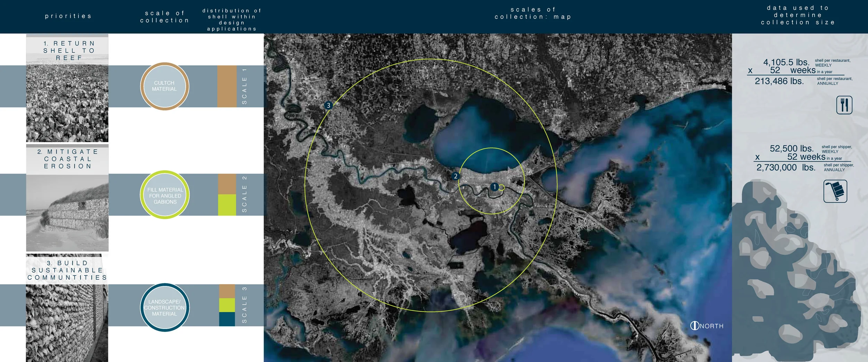Click the vertical 'SCALE 2' label
Image resolution: width=868 pixels, height=362 pixels.
[x=244, y=194]
